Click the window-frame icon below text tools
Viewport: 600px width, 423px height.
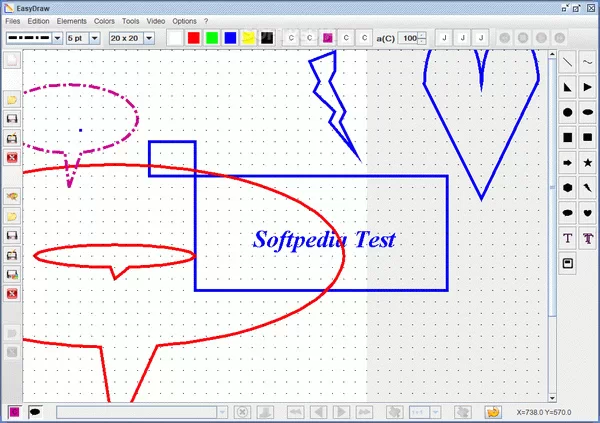[567, 263]
